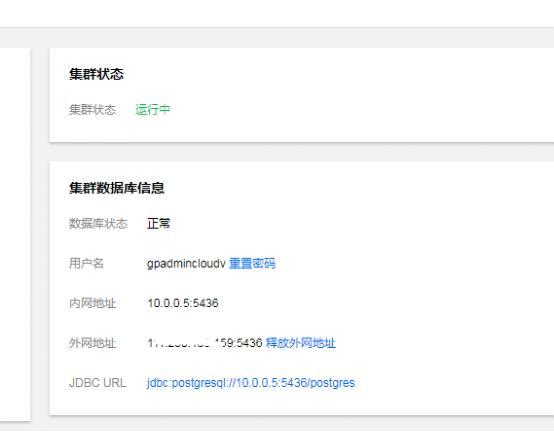Click the JDBC URL field label

coord(98,383)
